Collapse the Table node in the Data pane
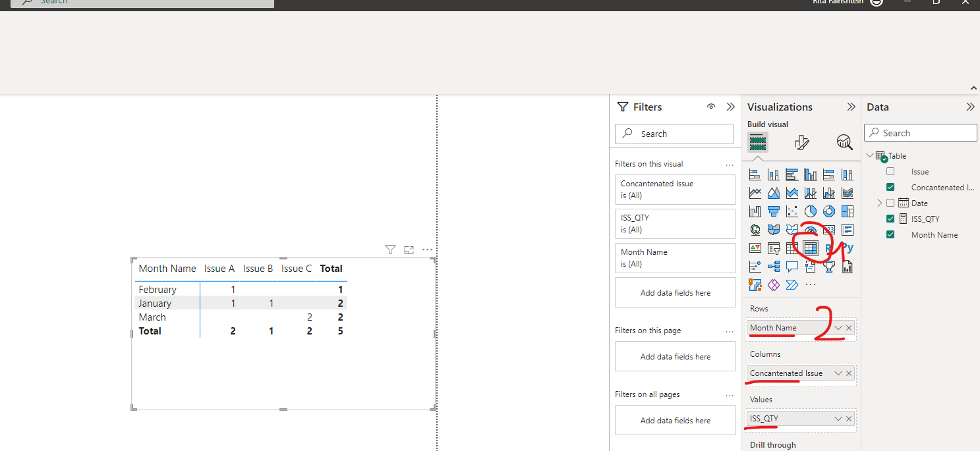 tap(870, 155)
